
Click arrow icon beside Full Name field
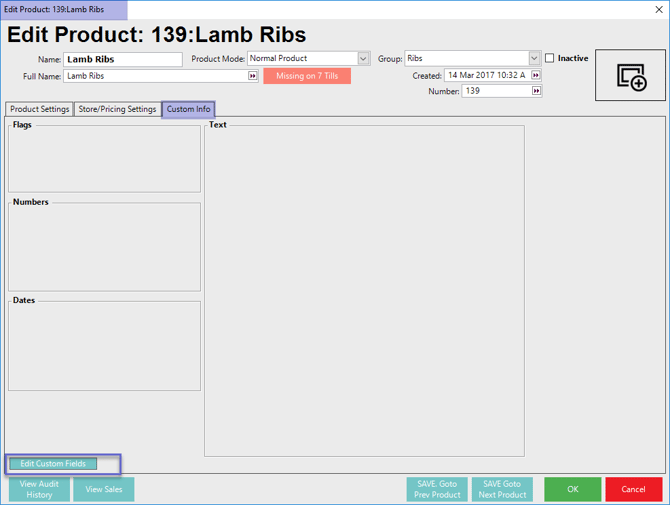coord(253,76)
